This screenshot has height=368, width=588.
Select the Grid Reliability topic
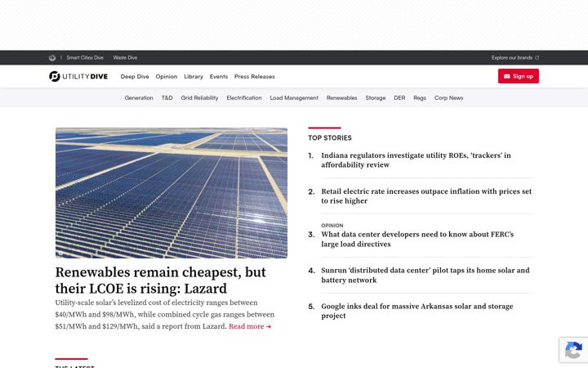pos(199,97)
